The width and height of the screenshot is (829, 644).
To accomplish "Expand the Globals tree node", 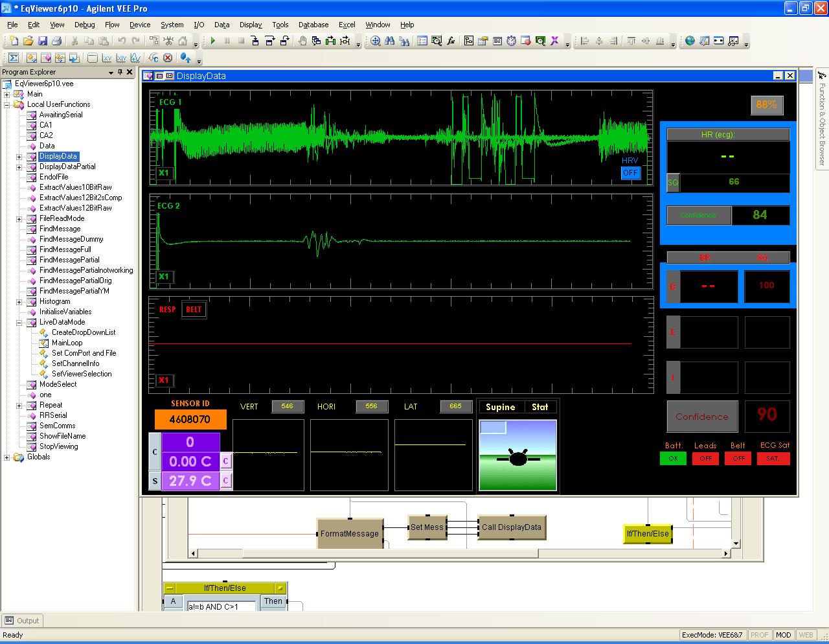I will (x=7, y=457).
